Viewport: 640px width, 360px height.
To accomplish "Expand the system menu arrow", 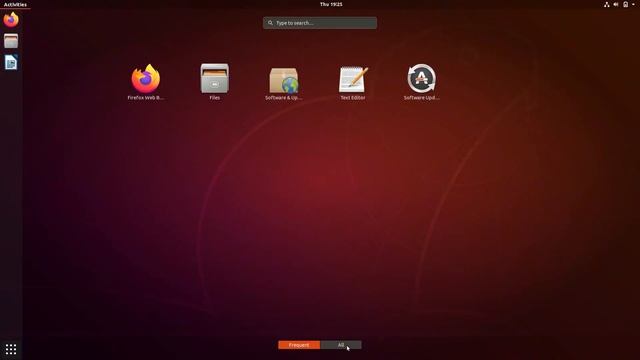I will pos(633,4).
